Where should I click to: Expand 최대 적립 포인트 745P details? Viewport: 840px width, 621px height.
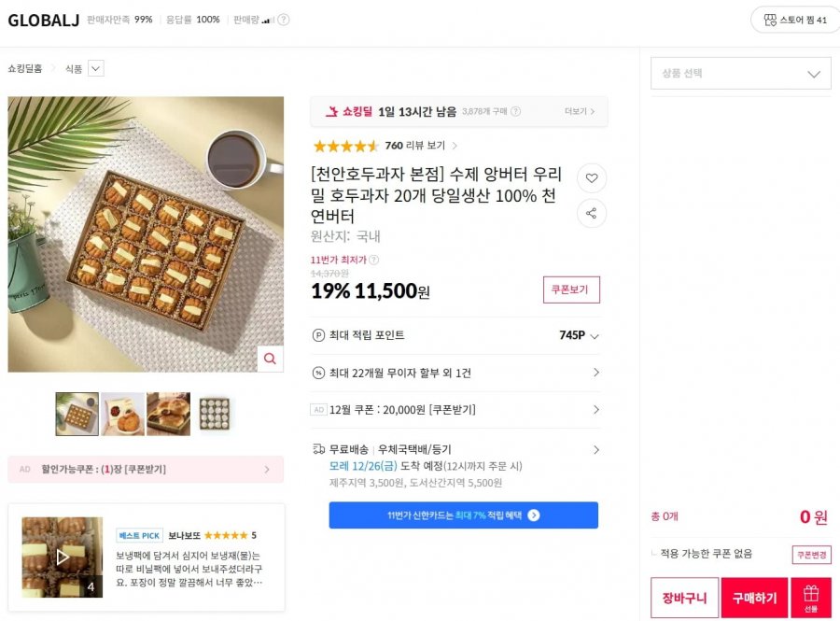595,336
